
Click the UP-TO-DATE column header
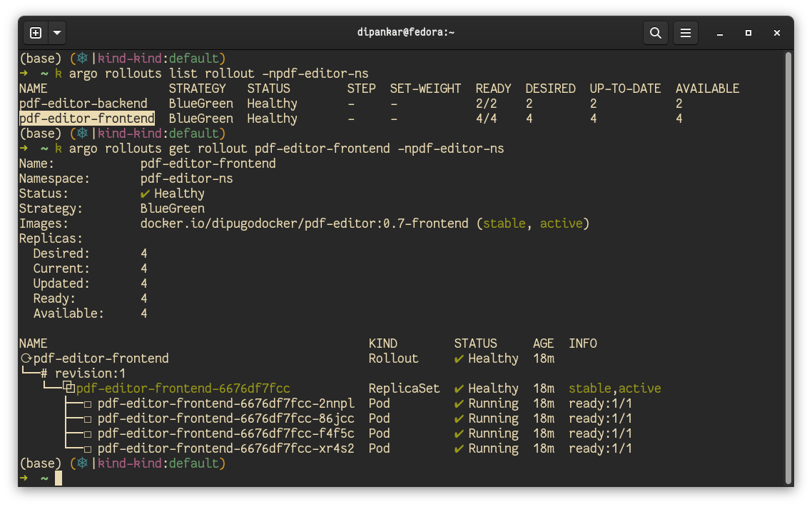click(625, 89)
